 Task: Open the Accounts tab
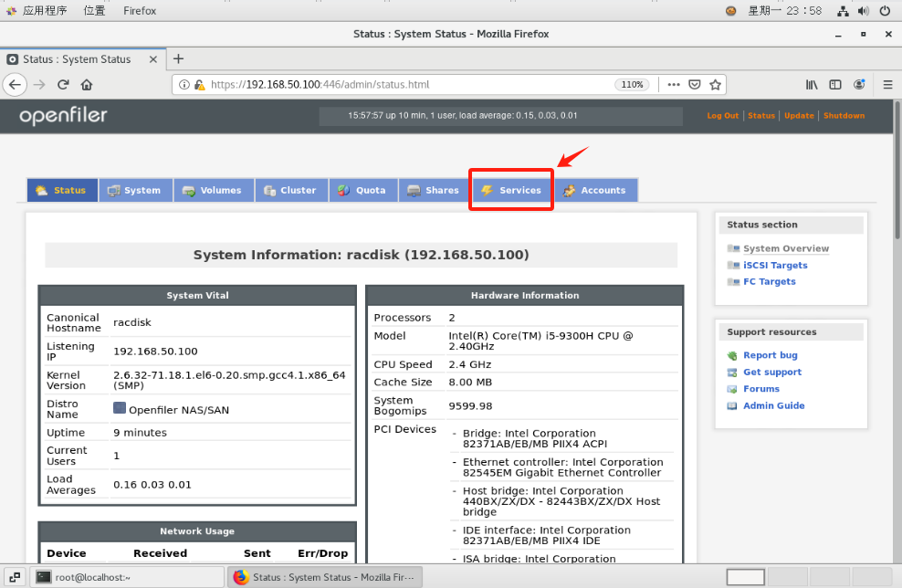595,191
